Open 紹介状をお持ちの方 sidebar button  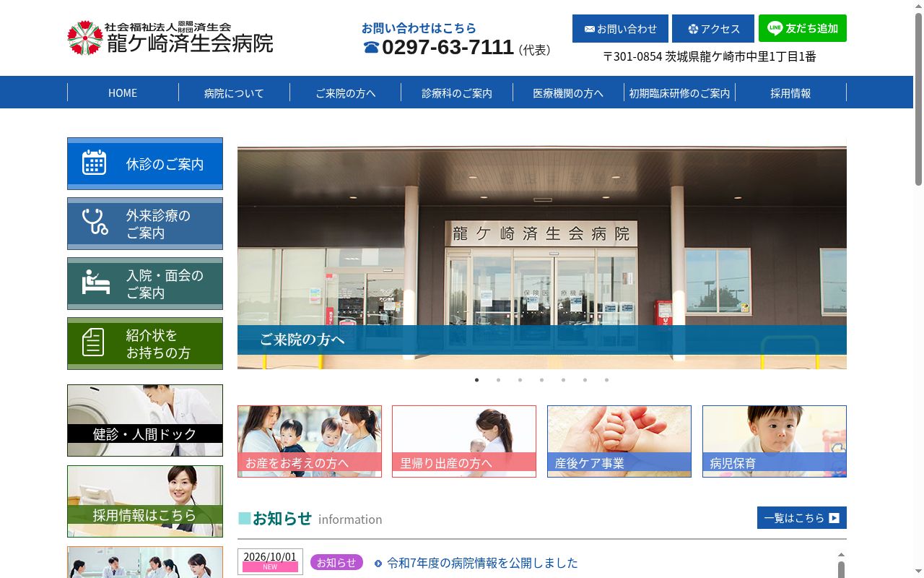[x=145, y=343]
